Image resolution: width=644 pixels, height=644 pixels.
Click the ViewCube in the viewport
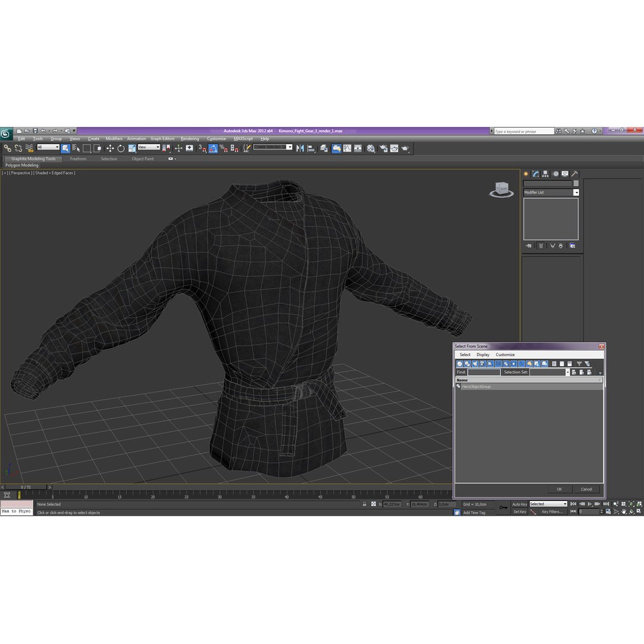click(501, 190)
